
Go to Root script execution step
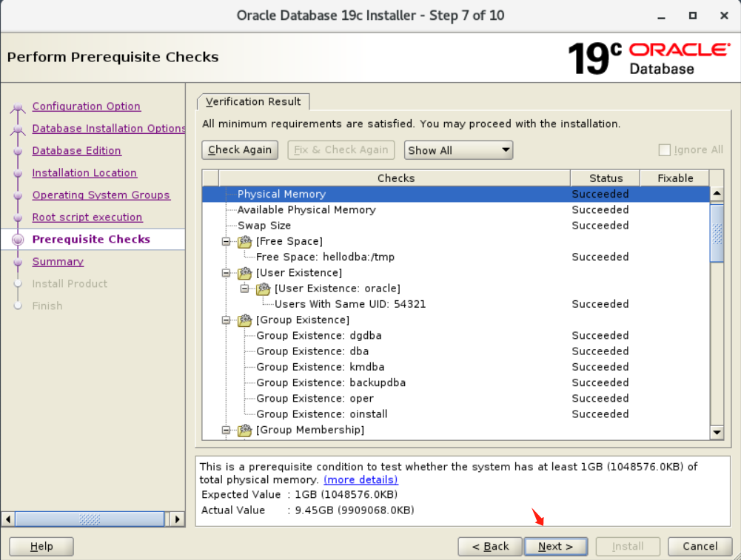tap(87, 217)
